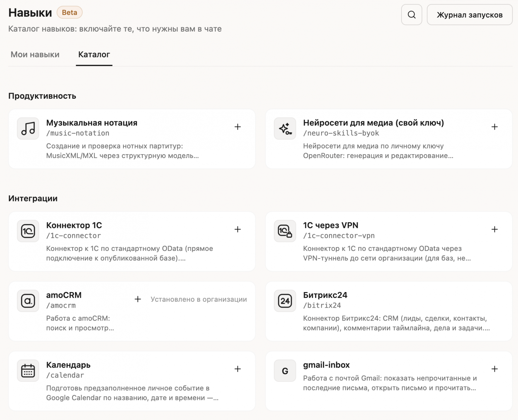Add the Коннектор 1С skill

point(238,229)
